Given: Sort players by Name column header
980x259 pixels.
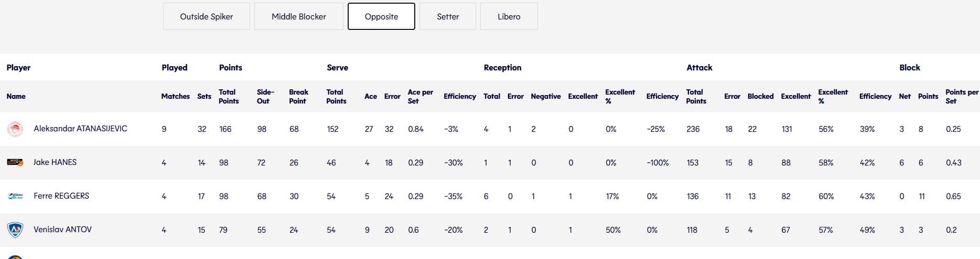Looking at the screenshot, I should 16,96.
